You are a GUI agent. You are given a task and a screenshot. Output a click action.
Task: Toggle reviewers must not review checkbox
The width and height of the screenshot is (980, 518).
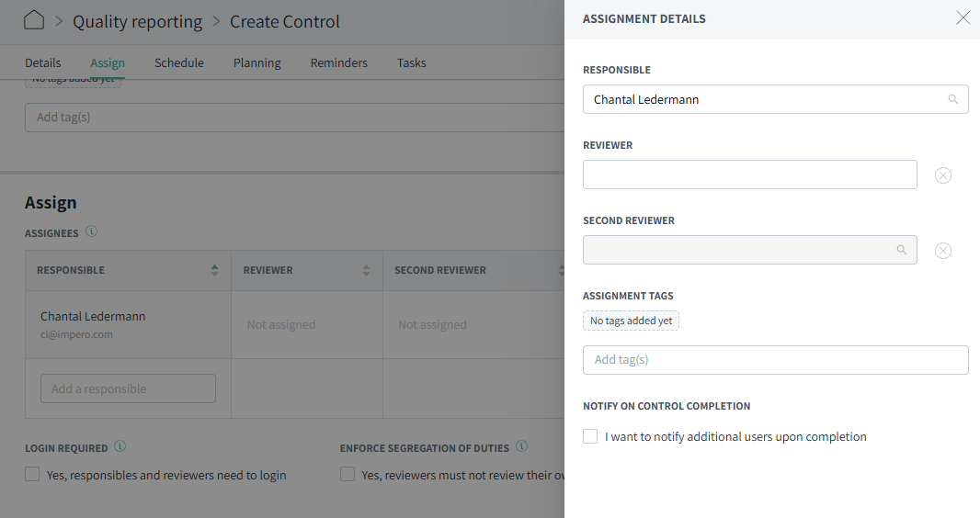pyautogui.click(x=348, y=475)
